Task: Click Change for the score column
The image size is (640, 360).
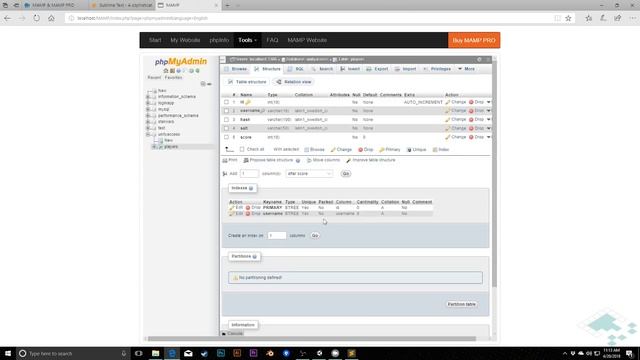Action: 456,137
